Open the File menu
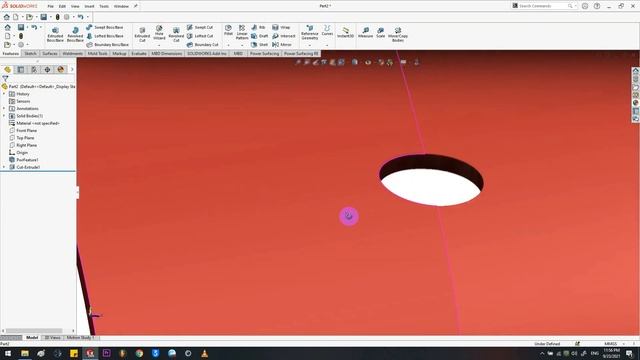The image size is (640, 360). coord(50,6)
